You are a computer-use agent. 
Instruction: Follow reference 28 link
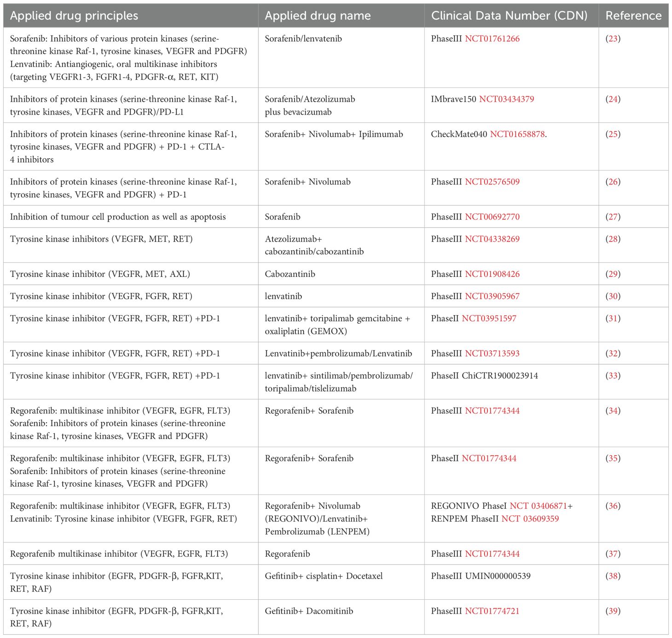coord(613,239)
